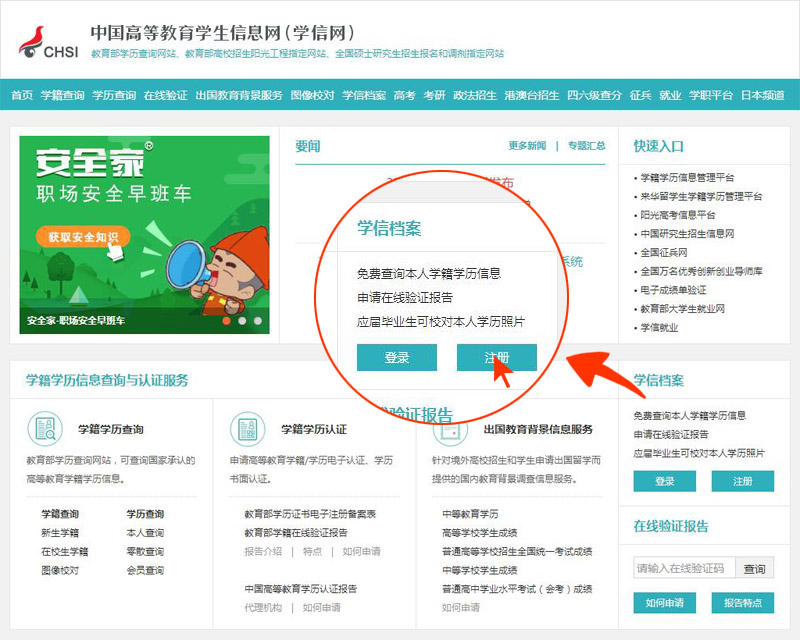Select the last carousel dot on banner
800x640 pixels.
(258, 321)
